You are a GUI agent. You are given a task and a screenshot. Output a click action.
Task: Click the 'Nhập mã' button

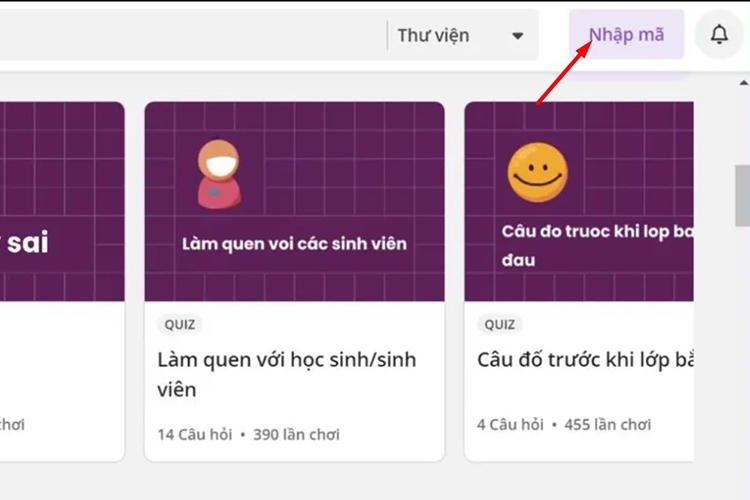coord(626,34)
